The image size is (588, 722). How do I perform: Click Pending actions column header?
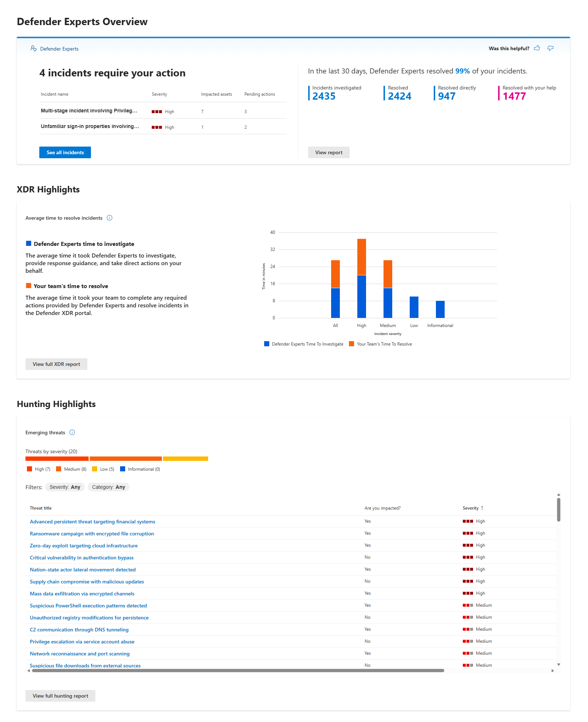(260, 94)
